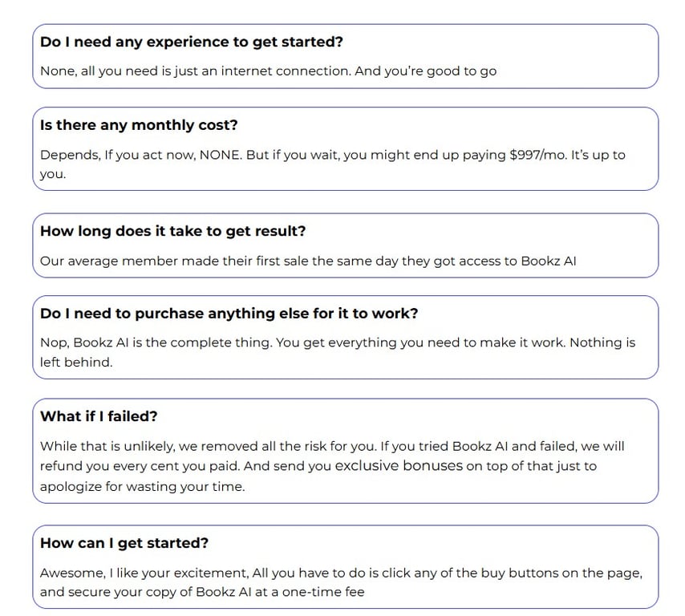
Task: Click the 'exclusive bonuses' text in refund answer
Action: point(399,466)
